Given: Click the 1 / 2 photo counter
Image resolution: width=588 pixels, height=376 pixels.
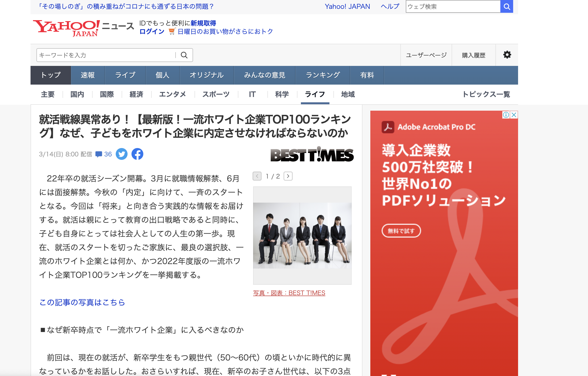Looking at the screenshot, I should coord(273,176).
